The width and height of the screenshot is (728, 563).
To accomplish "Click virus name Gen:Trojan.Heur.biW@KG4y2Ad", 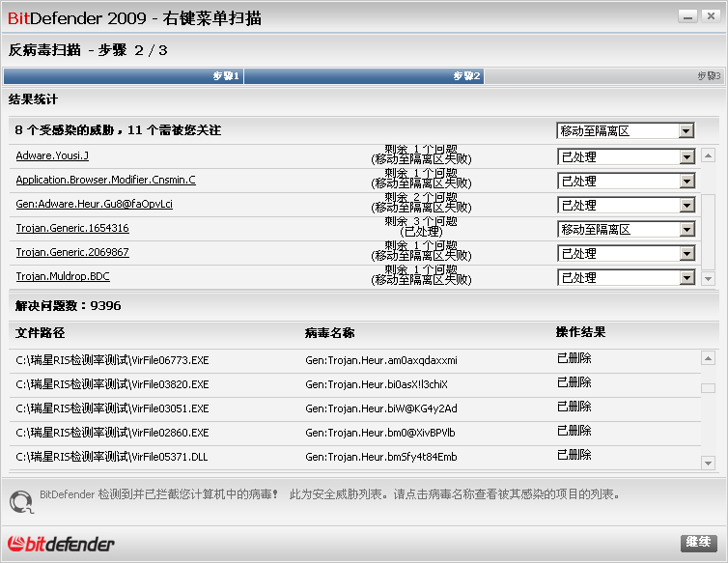I will pos(381,408).
